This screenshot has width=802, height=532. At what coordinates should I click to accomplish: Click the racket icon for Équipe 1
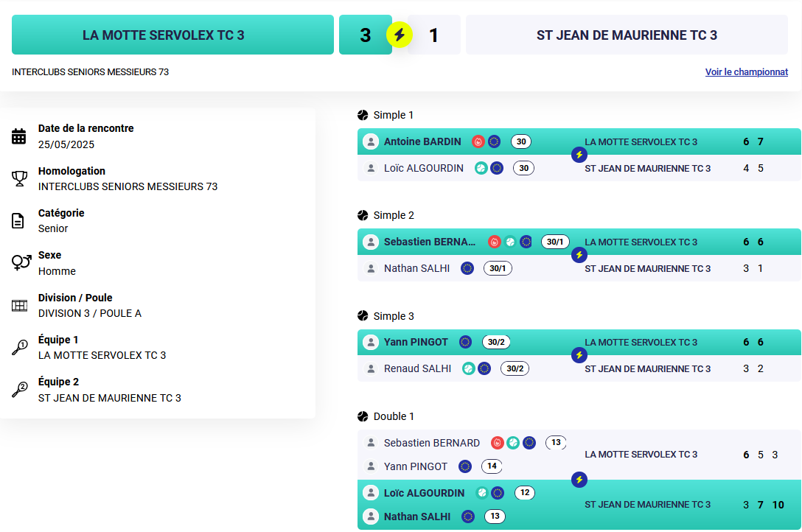click(x=19, y=348)
